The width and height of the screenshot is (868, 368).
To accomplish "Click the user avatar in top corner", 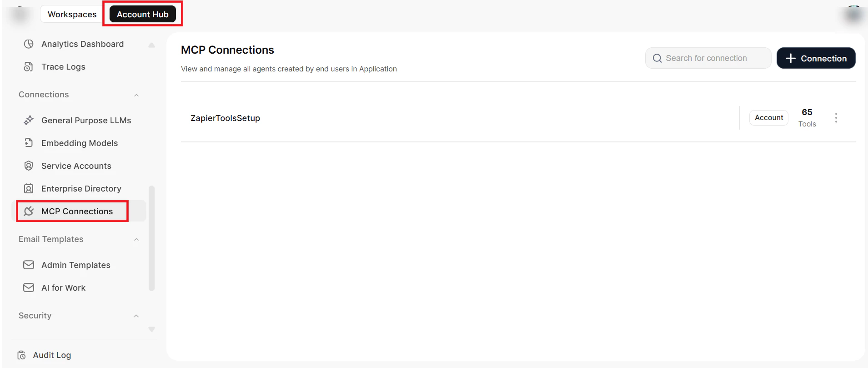I will click(x=853, y=14).
